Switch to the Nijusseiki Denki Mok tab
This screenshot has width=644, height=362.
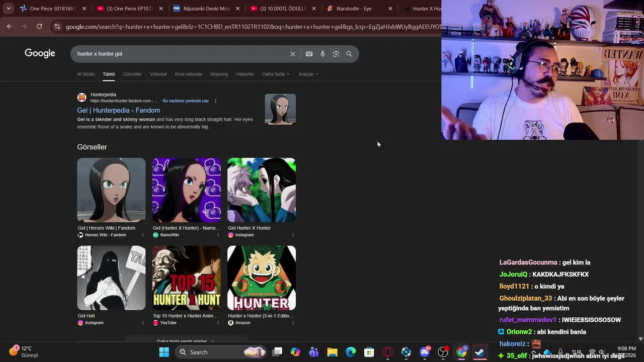click(x=206, y=9)
